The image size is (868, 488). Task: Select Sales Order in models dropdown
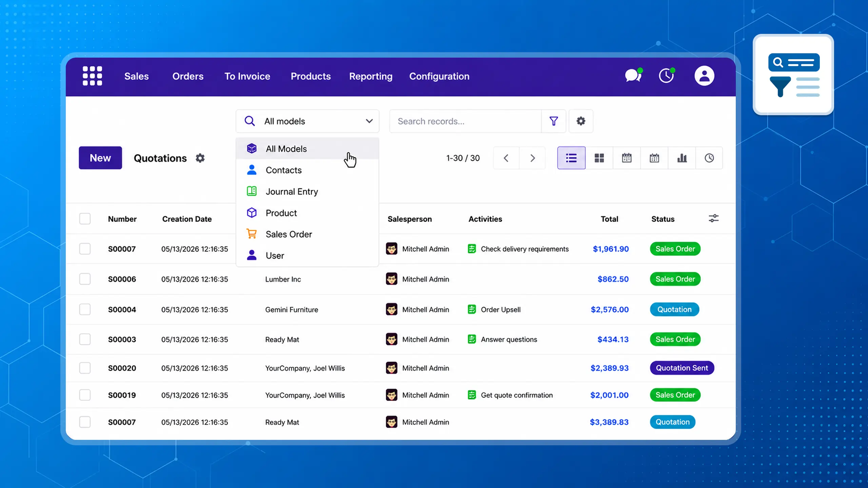pos(307,234)
